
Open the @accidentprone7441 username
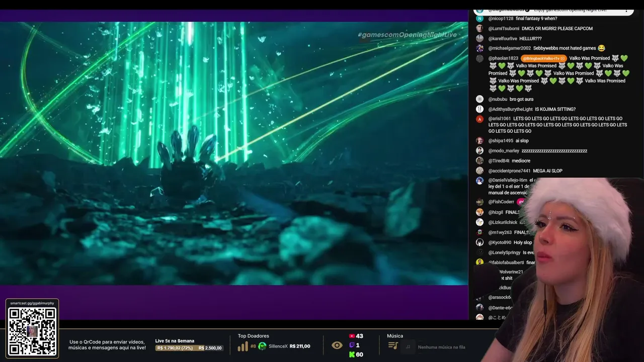pos(509,171)
